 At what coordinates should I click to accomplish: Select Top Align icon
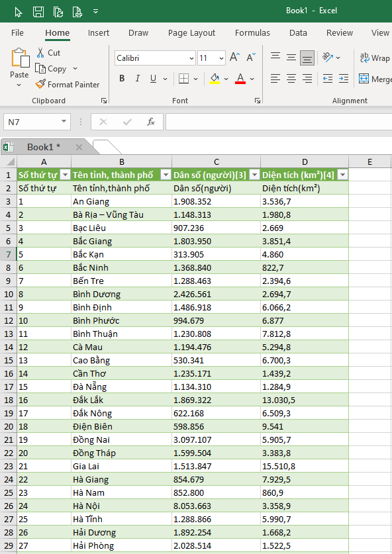(x=275, y=57)
